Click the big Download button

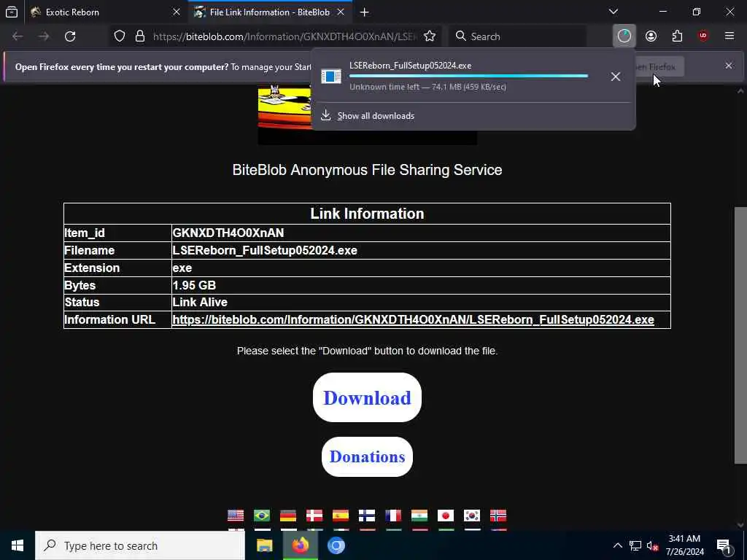point(368,397)
